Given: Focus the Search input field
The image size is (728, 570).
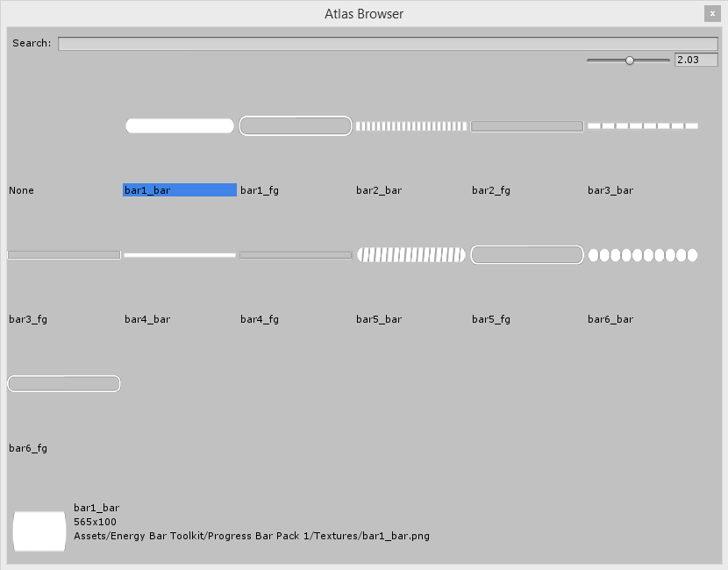Looking at the screenshot, I should [389, 44].
